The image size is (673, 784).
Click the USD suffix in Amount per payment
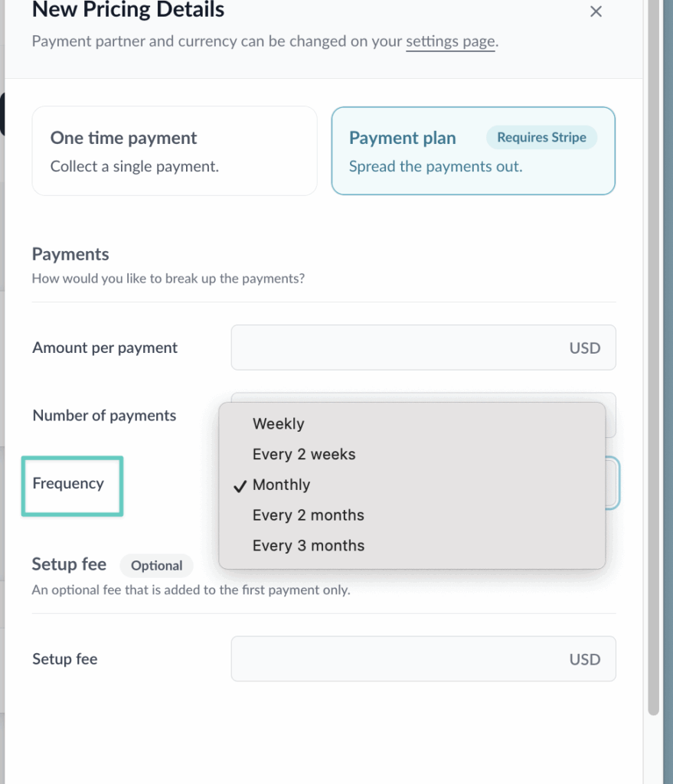click(x=584, y=348)
